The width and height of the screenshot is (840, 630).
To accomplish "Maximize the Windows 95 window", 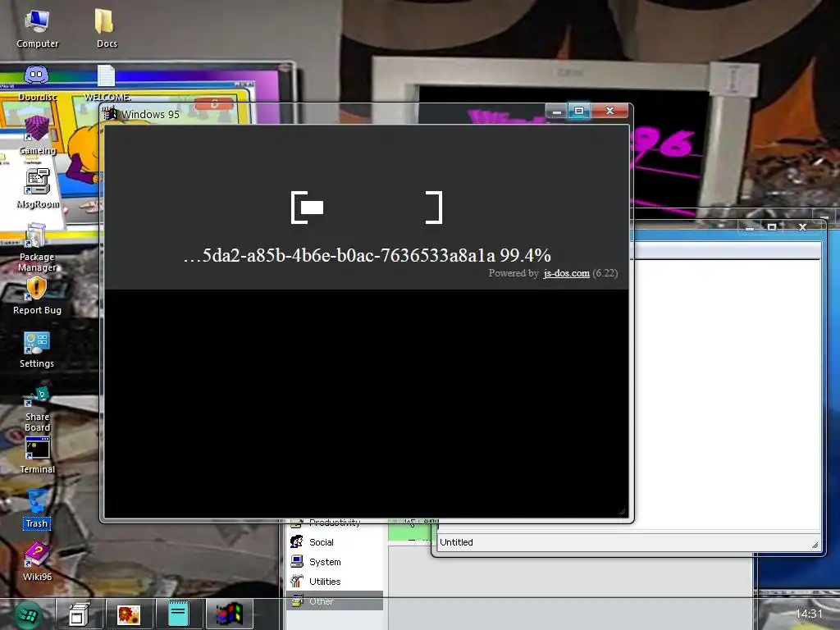I will pyautogui.click(x=579, y=111).
